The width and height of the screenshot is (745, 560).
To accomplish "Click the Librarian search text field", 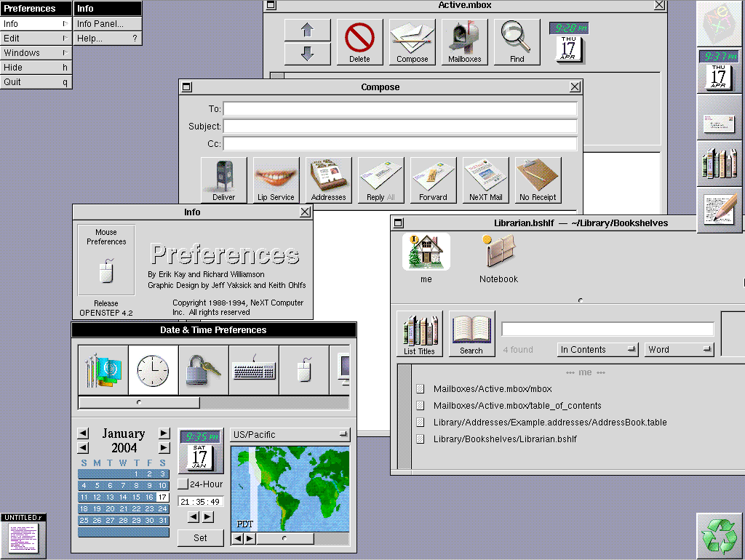I will click(x=607, y=329).
